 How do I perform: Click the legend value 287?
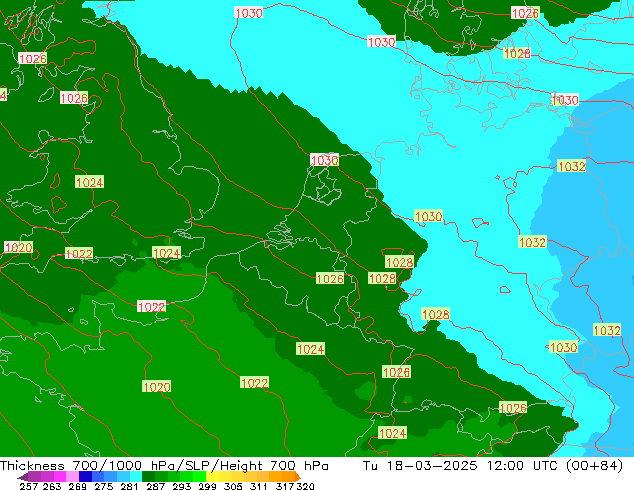pos(155,486)
